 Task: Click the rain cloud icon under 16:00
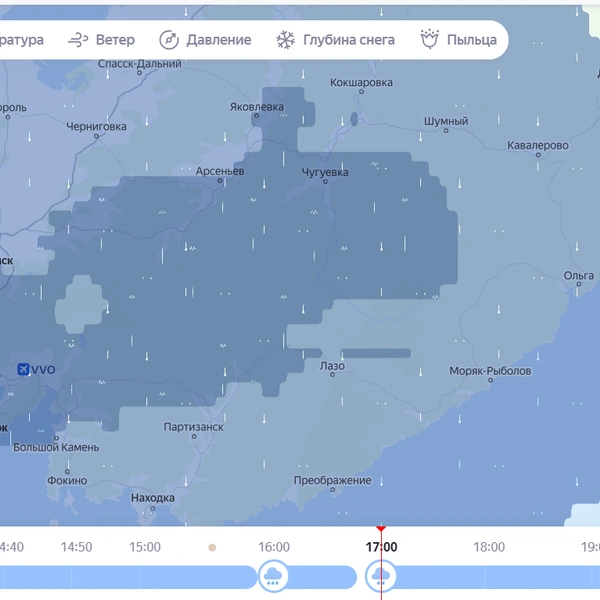point(273,576)
